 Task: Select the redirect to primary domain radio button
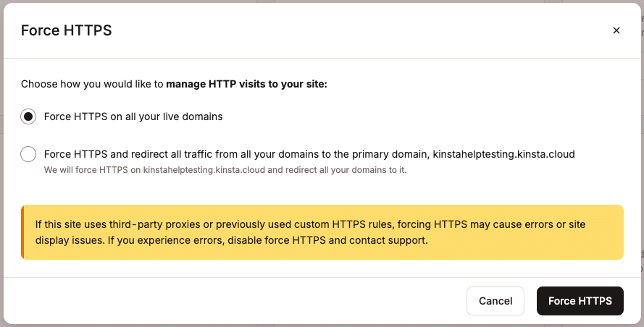click(28, 154)
